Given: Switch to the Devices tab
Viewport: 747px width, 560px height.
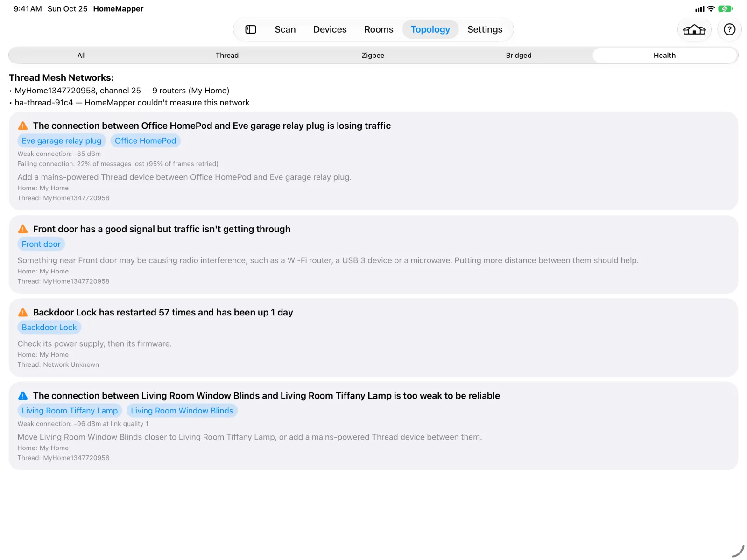Looking at the screenshot, I should pyautogui.click(x=330, y=29).
